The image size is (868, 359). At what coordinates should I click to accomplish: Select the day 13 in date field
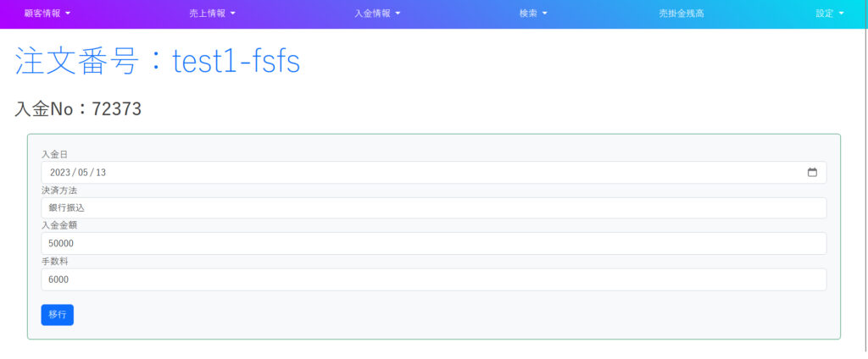click(x=101, y=173)
